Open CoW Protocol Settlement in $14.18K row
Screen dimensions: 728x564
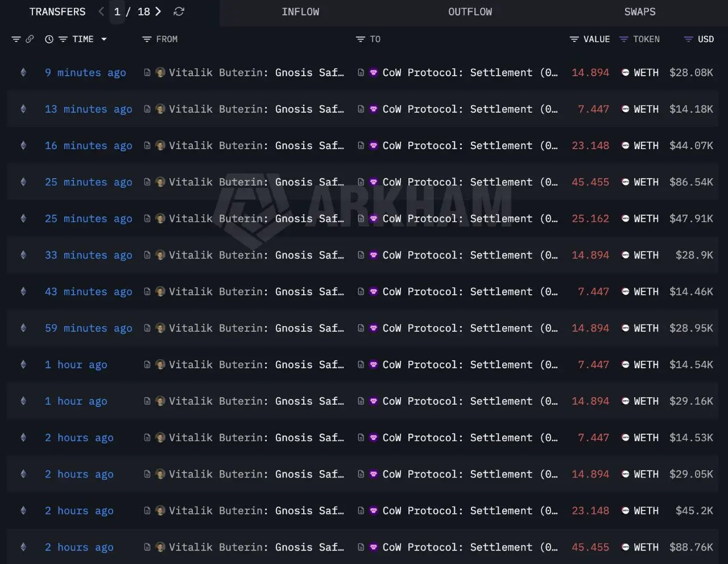click(x=470, y=109)
